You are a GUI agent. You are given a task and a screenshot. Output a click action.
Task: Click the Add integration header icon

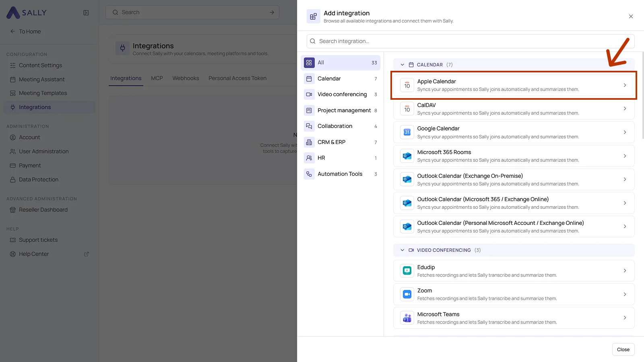tap(313, 16)
